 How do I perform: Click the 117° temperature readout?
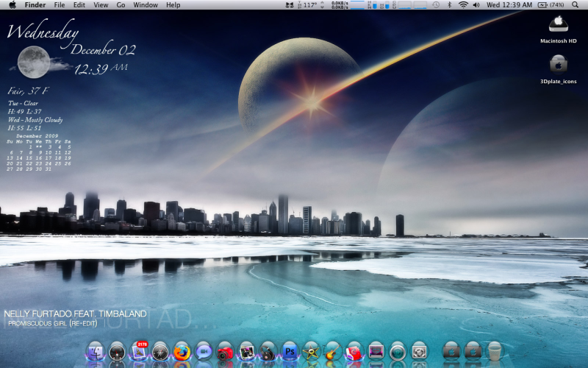pos(311,5)
